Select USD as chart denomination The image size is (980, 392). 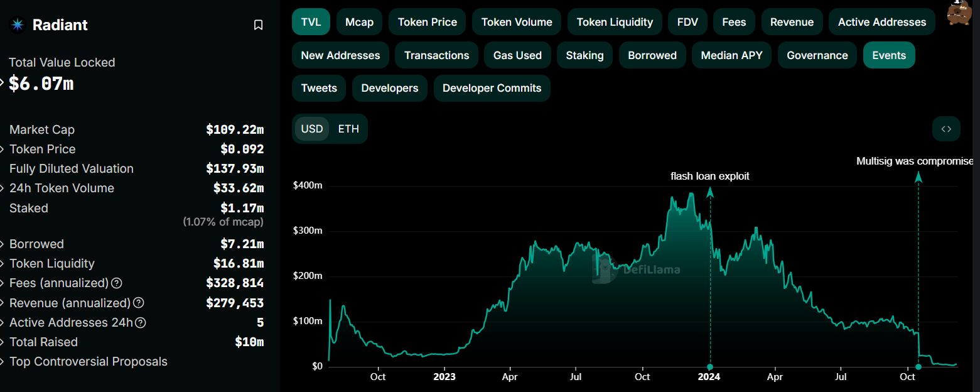(312, 129)
